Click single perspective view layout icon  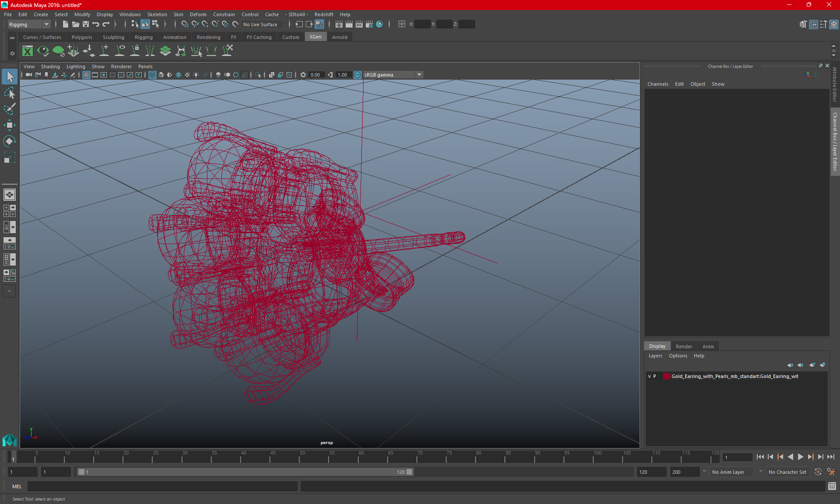click(9, 195)
